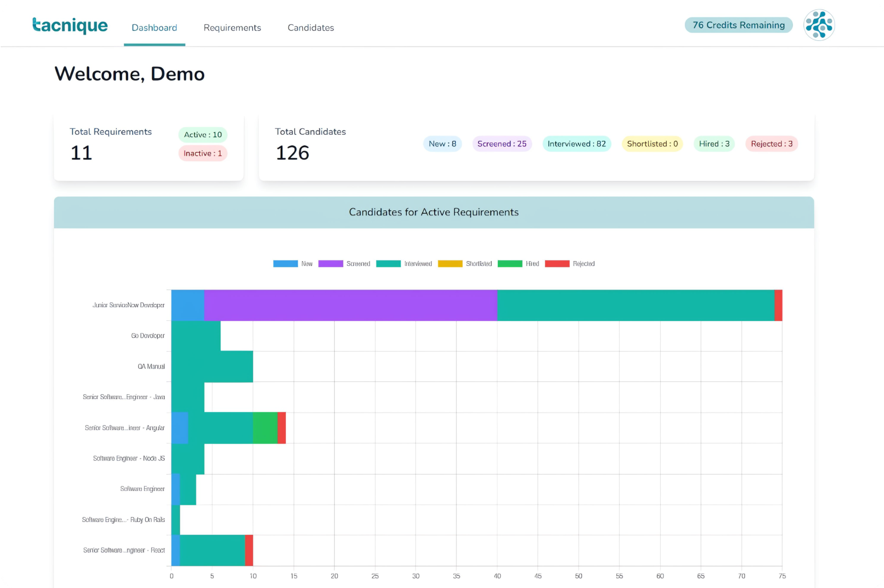Select the Active : 10 badge
This screenshot has width=884, height=588.
click(203, 135)
